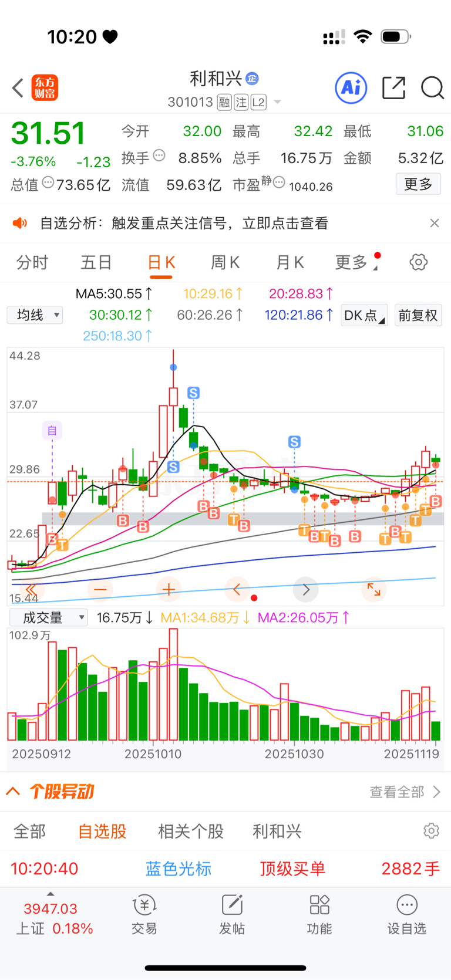Open chart settings gear beside 更多
Viewport: 451px width, 980px height.
[x=418, y=262]
